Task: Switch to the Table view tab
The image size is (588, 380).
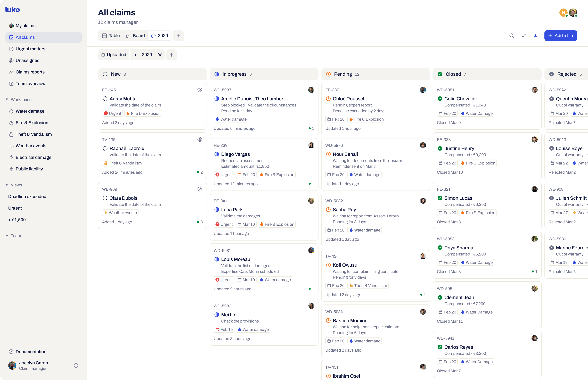Action: (111, 36)
